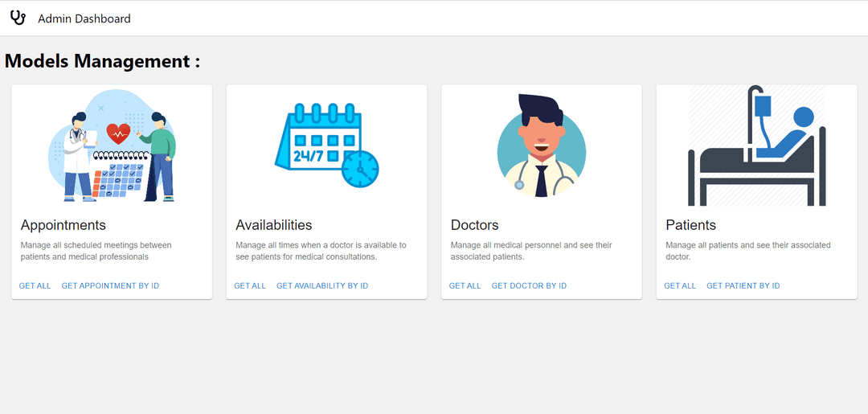Click the Patients card title

pyautogui.click(x=690, y=225)
